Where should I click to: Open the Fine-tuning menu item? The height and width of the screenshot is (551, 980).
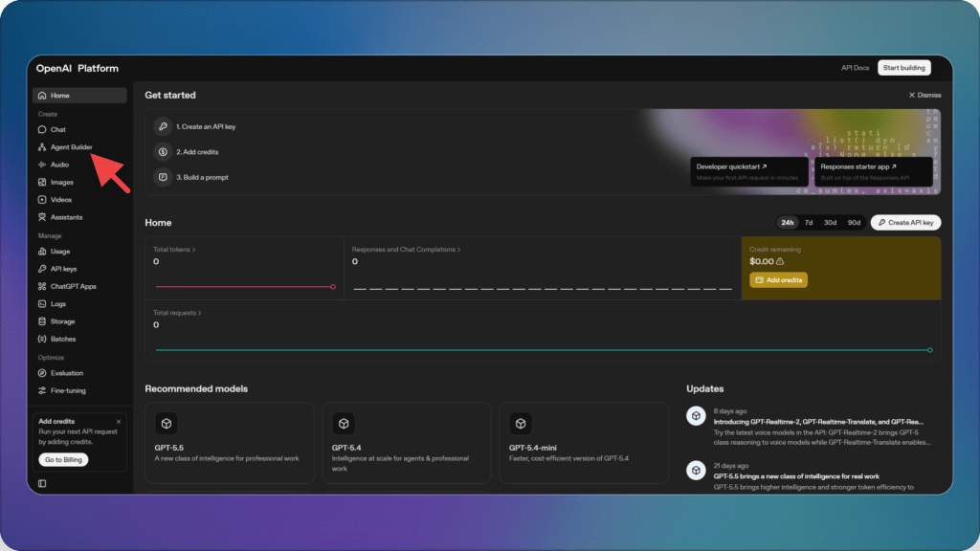point(79,390)
